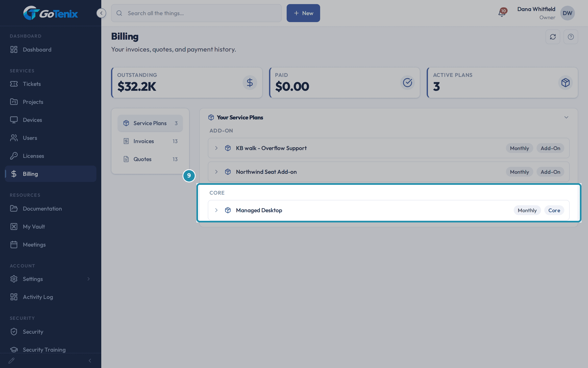
Task: Open My Vault in the sidebar
Action: tap(51, 227)
